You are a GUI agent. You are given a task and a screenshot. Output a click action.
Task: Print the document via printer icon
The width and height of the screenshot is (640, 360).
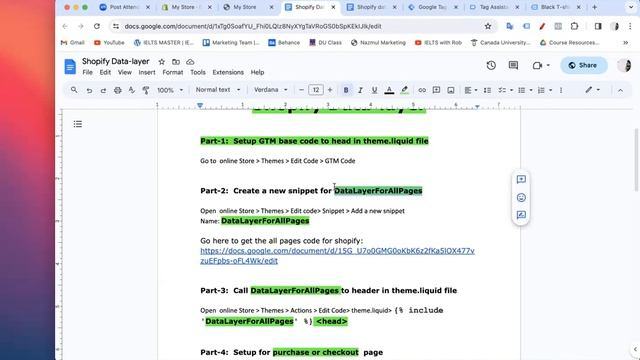tap(118, 90)
